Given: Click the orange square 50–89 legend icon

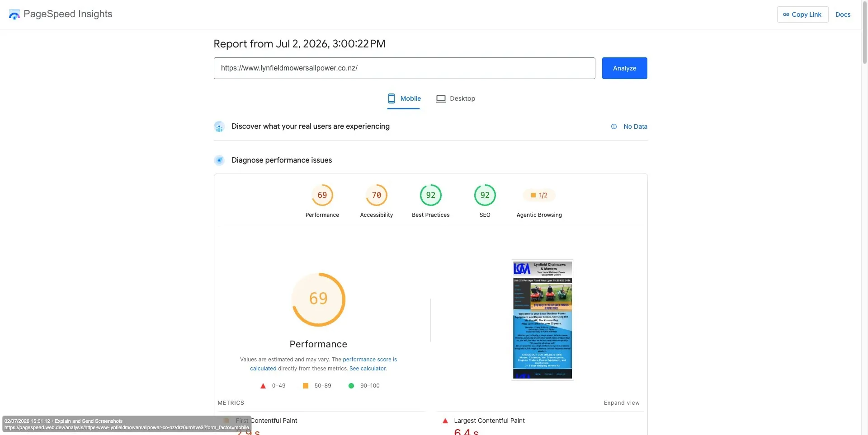Looking at the screenshot, I should (306, 386).
